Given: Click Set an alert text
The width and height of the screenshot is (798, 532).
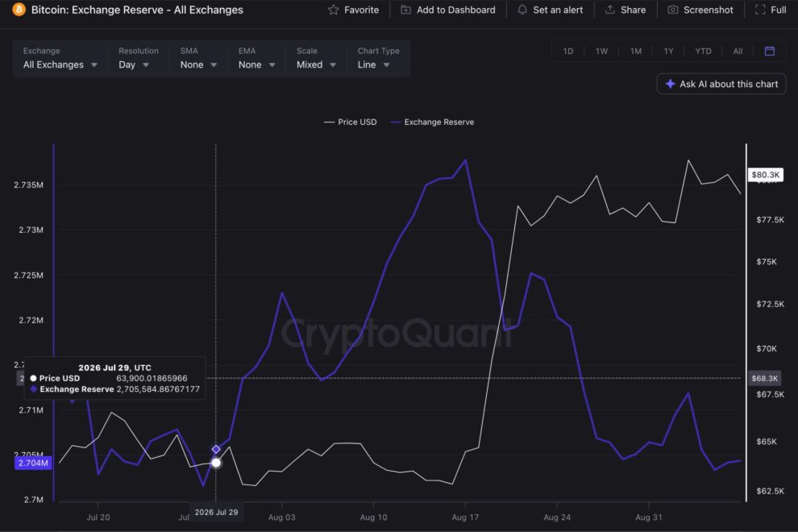Looking at the screenshot, I should (x=558, y=10).
